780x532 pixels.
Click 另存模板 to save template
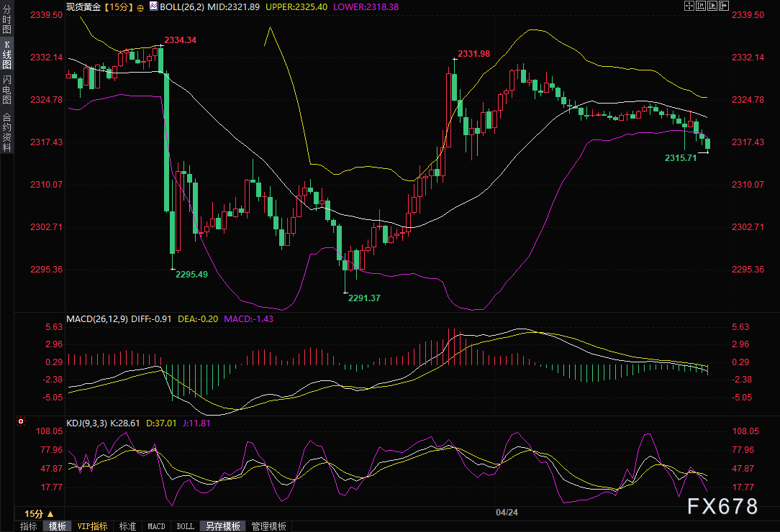click(x=223, y=526)
